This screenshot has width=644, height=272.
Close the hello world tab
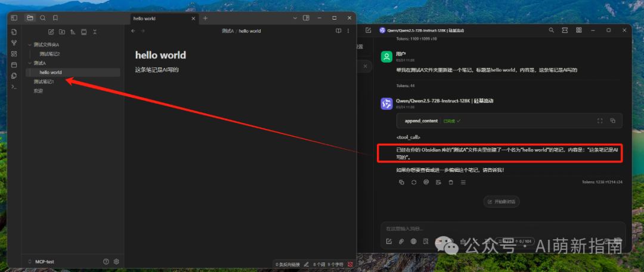point(193,18)
